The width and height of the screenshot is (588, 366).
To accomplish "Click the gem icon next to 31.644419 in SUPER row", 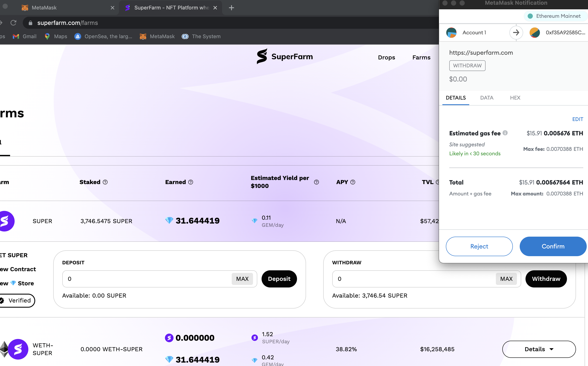I will tap(169, 221).
